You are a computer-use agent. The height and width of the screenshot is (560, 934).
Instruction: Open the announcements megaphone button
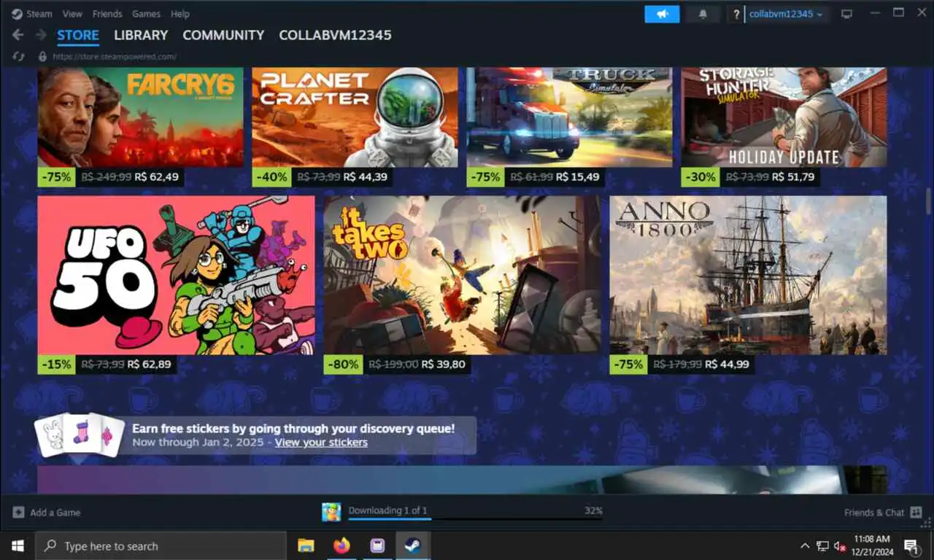[662, 14]
